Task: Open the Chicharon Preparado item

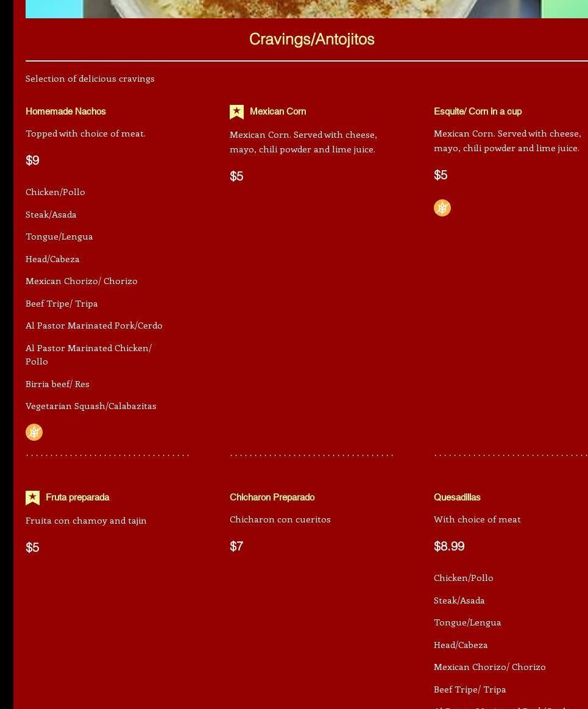Action: [272, 497]
